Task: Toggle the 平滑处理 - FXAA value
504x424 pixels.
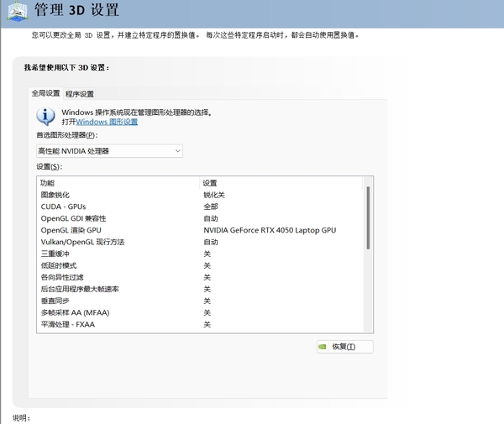Action: pos(207,324)
